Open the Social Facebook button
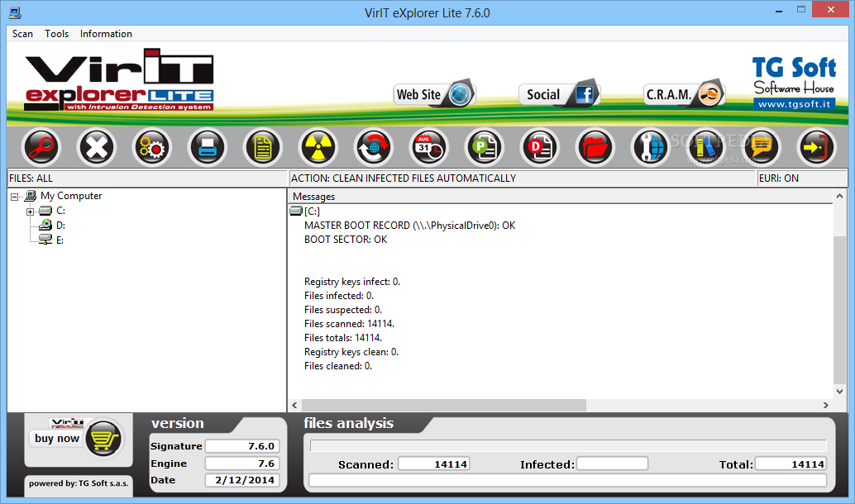 pyautogui.click(x=559, y=94)
